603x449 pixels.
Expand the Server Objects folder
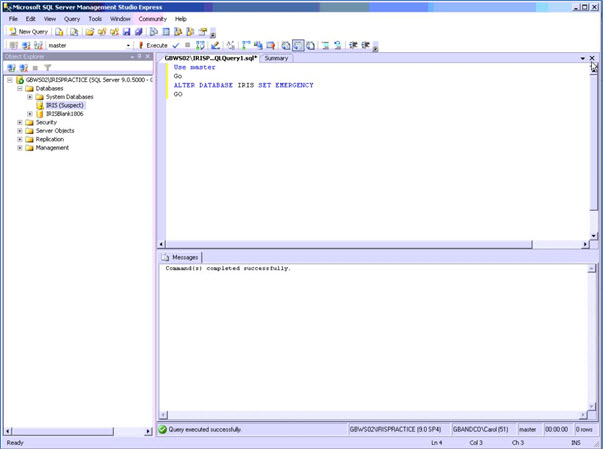(20, 131)
